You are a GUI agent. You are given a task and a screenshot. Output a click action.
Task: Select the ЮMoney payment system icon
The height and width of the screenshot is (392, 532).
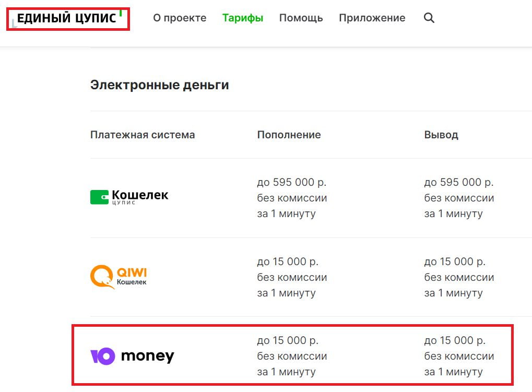[132, 355]
